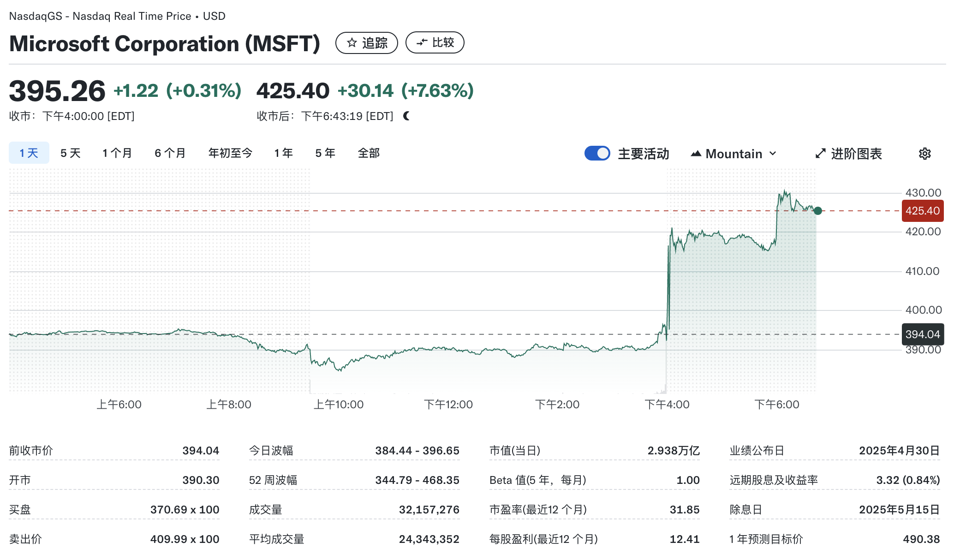Click the +1.22 (+0.31%) daily change
The height and width of the screenshot is (560, 954).
(178, 91)
